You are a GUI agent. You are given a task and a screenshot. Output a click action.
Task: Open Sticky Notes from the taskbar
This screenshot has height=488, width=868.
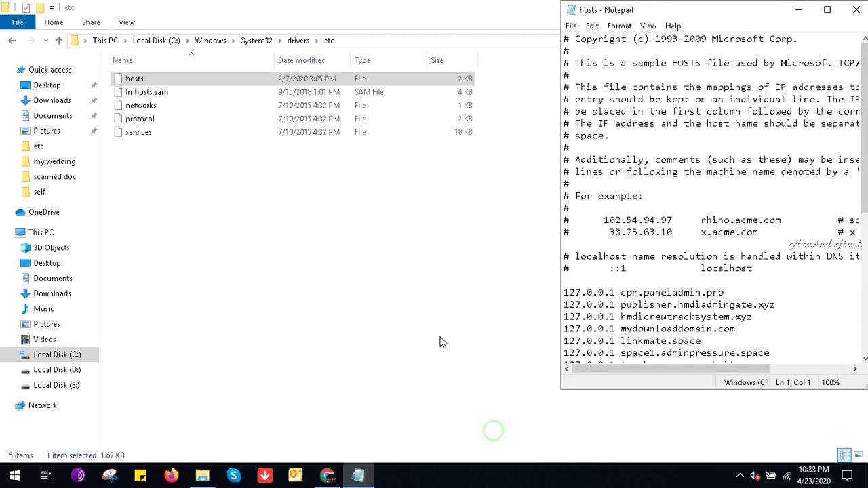coord(140,475)
